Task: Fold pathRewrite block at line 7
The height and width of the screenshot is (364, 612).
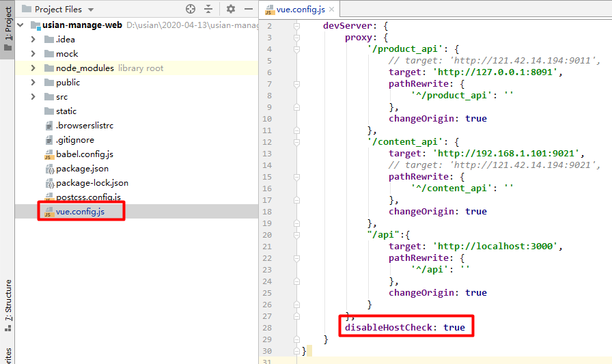Action: point(296,84)
